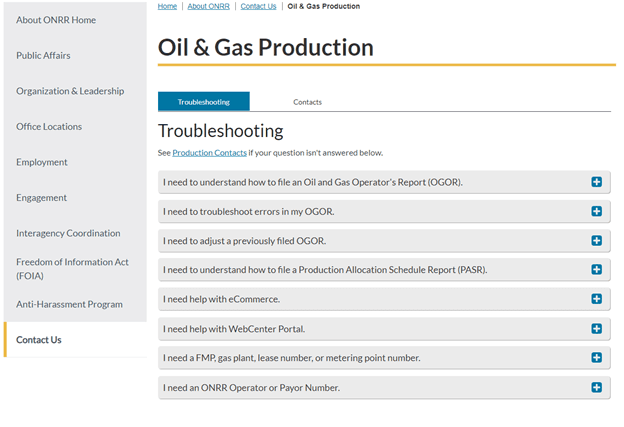Click plus icon for adjust previously filed OGOR
Viewport: 624px width, 427px height.
coord(596,241)
